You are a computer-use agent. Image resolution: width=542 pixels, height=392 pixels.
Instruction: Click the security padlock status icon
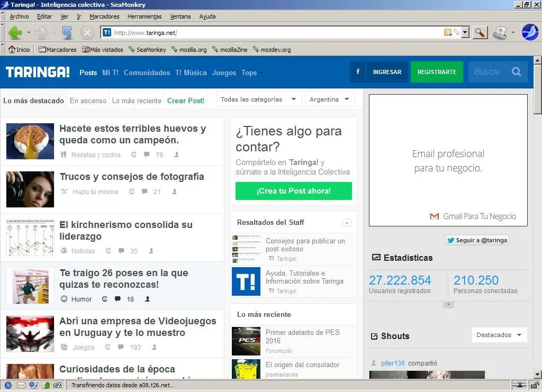tap(535, 385)
